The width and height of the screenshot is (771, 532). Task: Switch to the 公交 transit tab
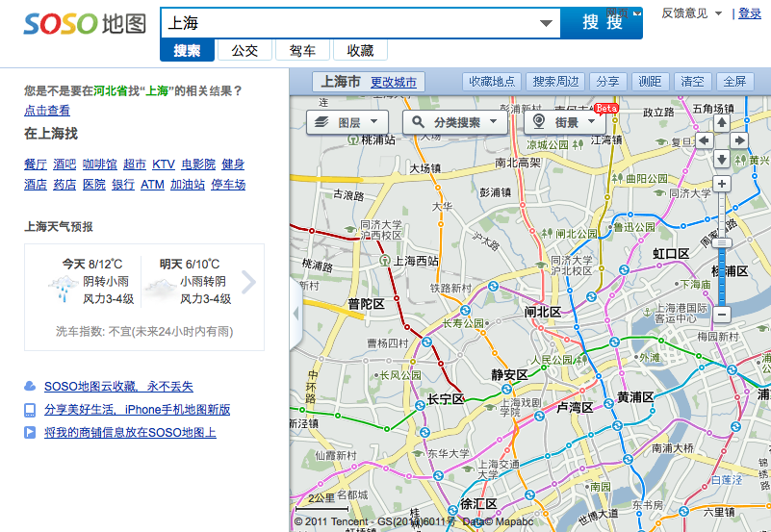coord(244,51)
